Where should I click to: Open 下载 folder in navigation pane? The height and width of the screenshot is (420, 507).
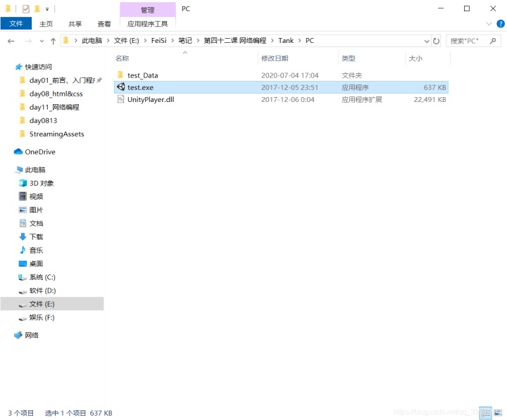coord(36,237)
